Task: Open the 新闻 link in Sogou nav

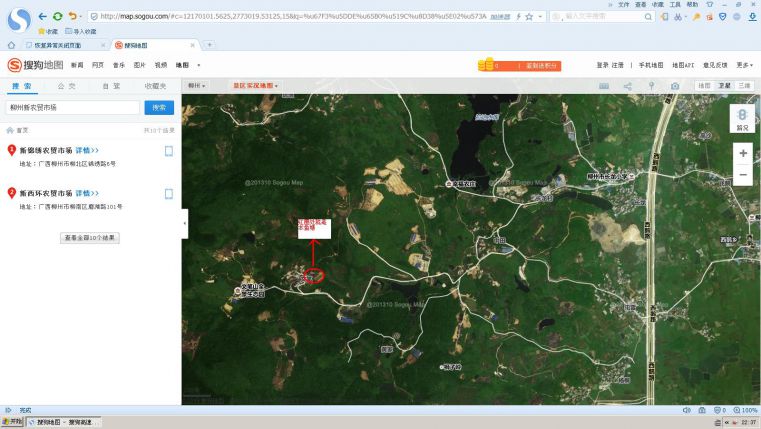Action: pos(77,65)
